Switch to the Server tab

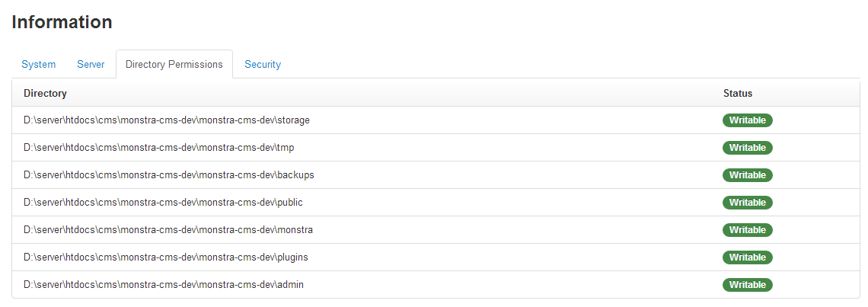(91, 65)
